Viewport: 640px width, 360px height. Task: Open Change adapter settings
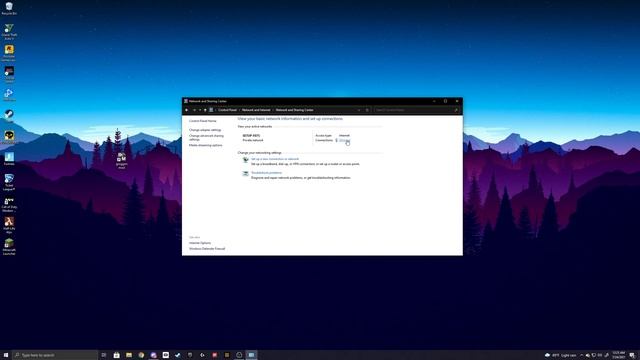click(205, 130)
